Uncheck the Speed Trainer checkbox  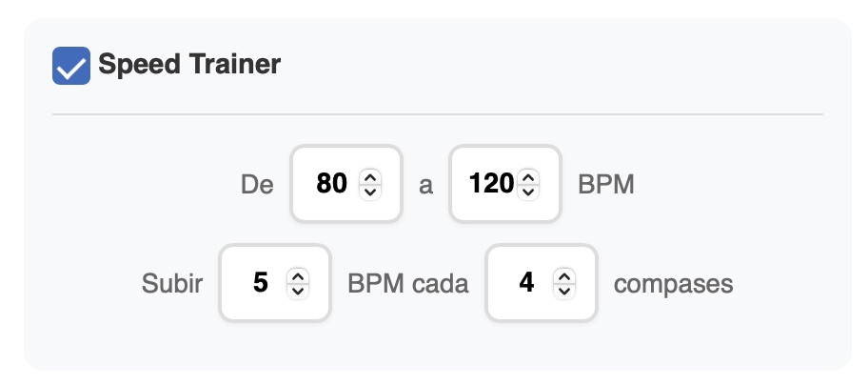tap(71, 66)
